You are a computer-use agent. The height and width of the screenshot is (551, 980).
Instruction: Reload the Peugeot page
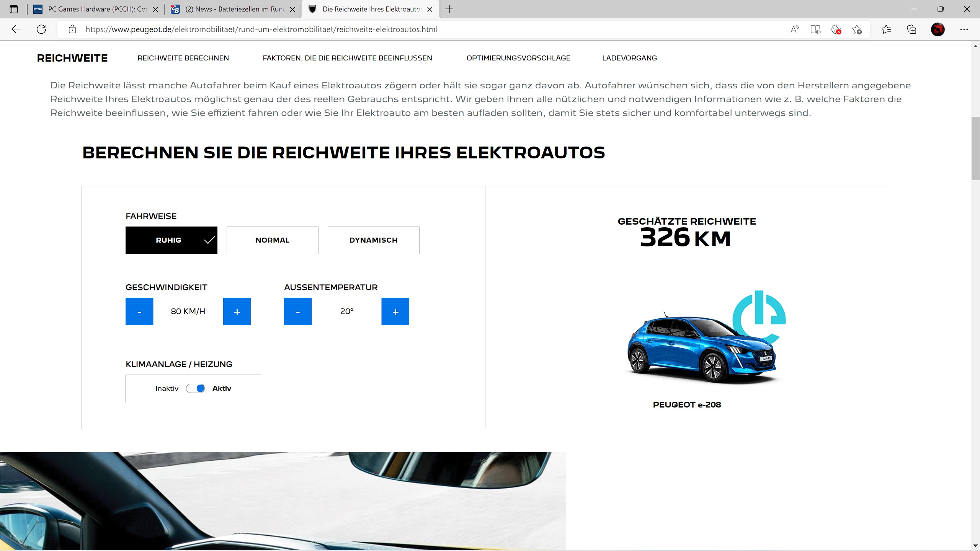coord(41,29)
